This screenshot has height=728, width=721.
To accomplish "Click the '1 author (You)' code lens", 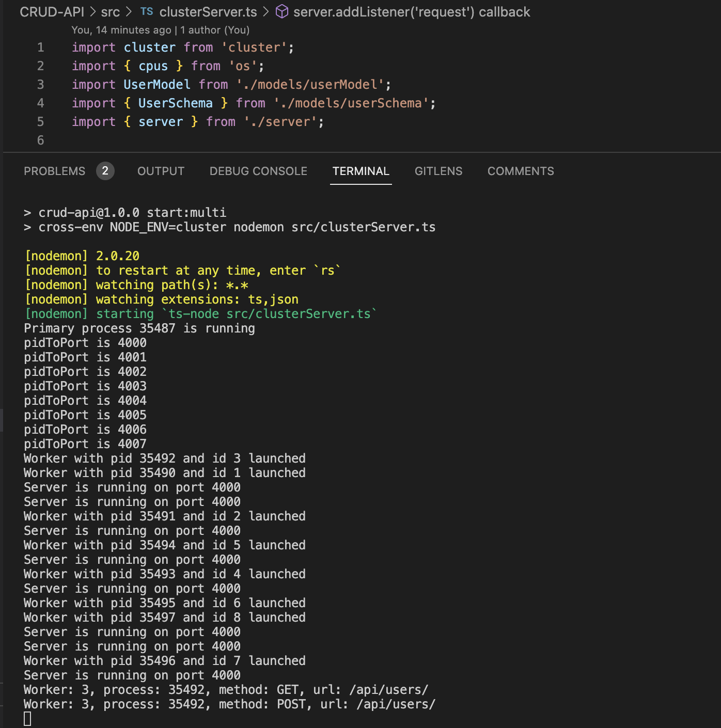I will pyautogui.click(x=215, y=30).
